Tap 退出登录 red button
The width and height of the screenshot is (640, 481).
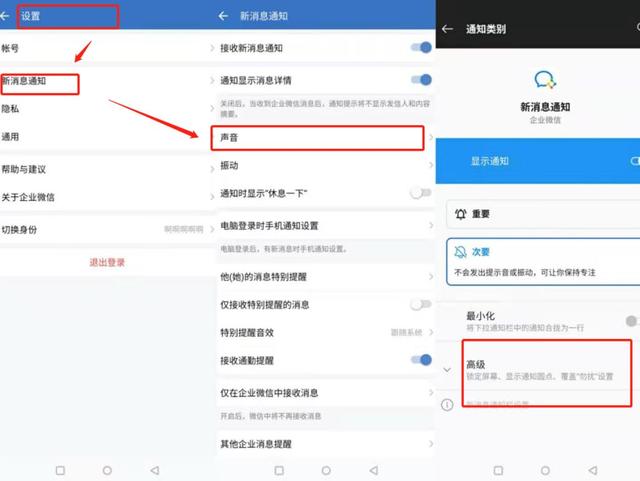tap(107, 263)
